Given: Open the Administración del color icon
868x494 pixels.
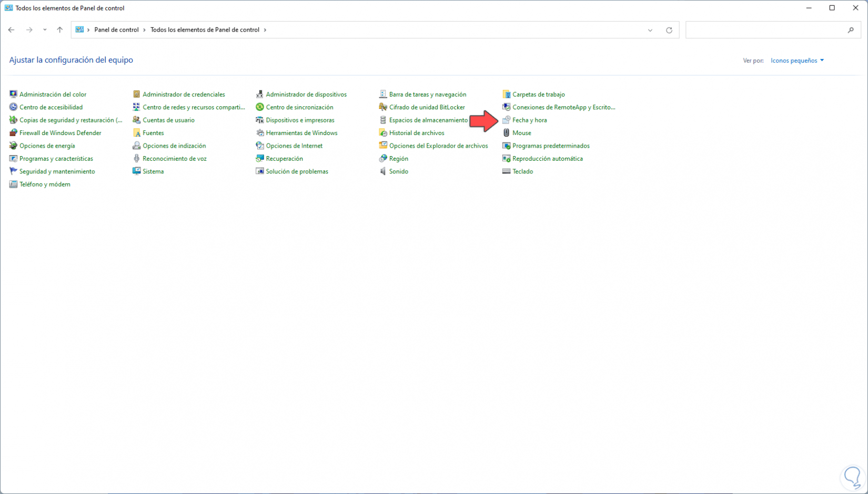Looking at the screenshot, I should pyautogui.click(x=13, y=95).
